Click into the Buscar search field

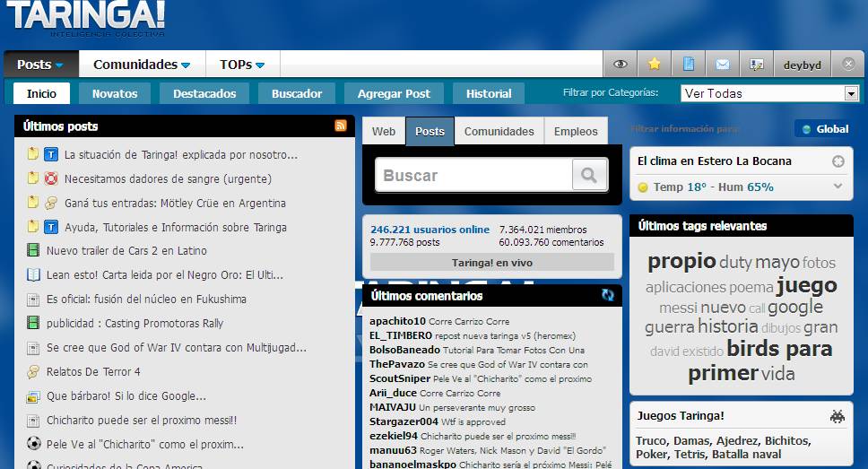point(473,175)
